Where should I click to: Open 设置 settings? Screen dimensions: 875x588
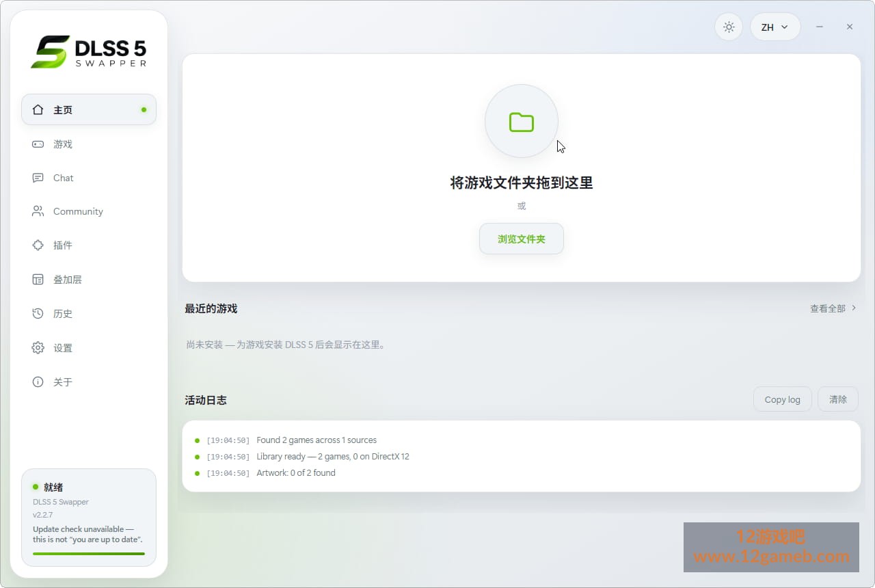[89, 348]
